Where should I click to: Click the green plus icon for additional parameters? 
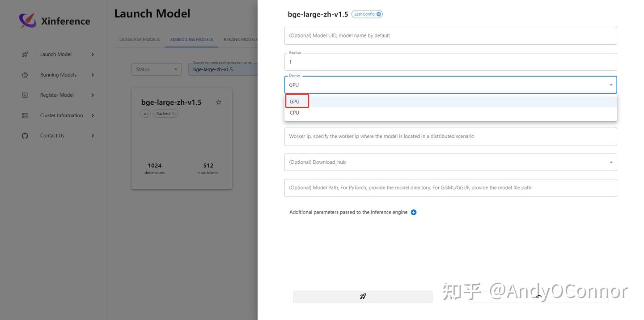click(x=413, y=212)
